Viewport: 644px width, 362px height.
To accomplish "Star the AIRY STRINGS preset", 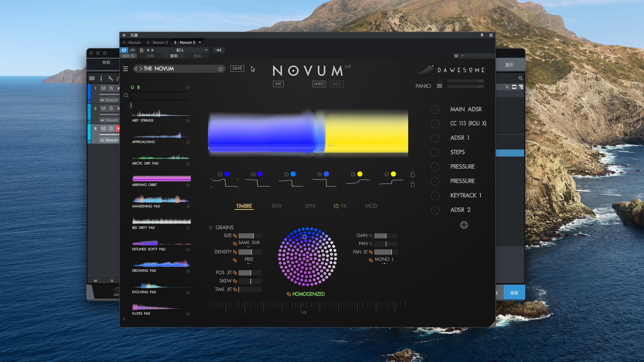I will [188, 121].
